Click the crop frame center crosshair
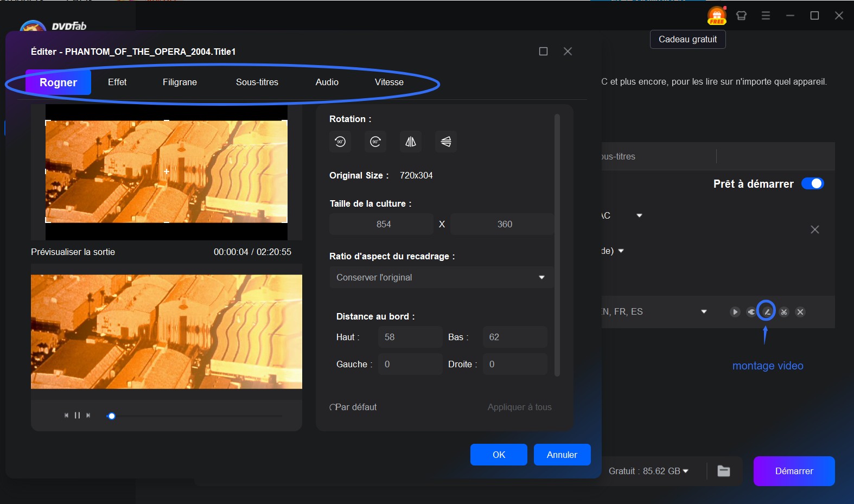The height and width of the screenshot is (504, 854). 167,171
